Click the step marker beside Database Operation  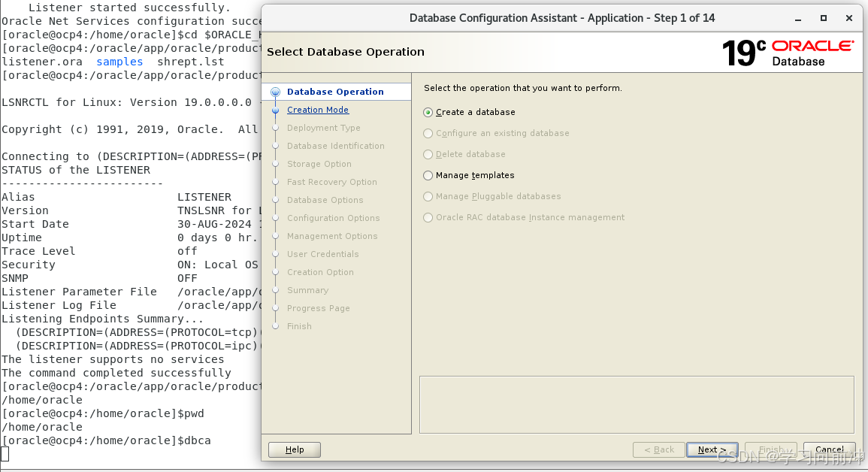click(x=275, y=92)
